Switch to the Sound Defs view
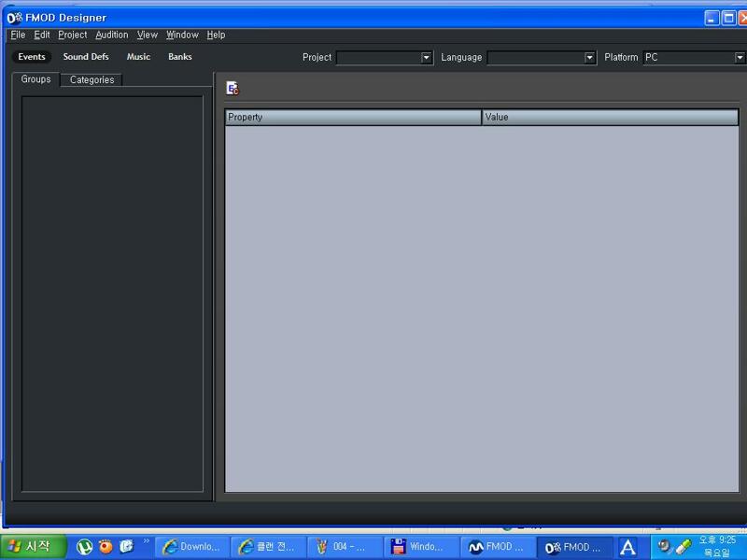 click(x=86, y=57)
